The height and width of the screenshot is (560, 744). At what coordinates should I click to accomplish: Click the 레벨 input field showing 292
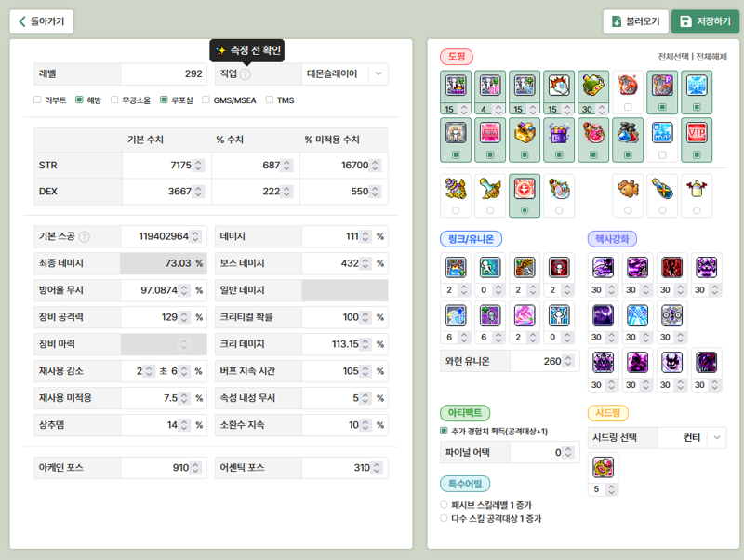(x=164, y=74)
